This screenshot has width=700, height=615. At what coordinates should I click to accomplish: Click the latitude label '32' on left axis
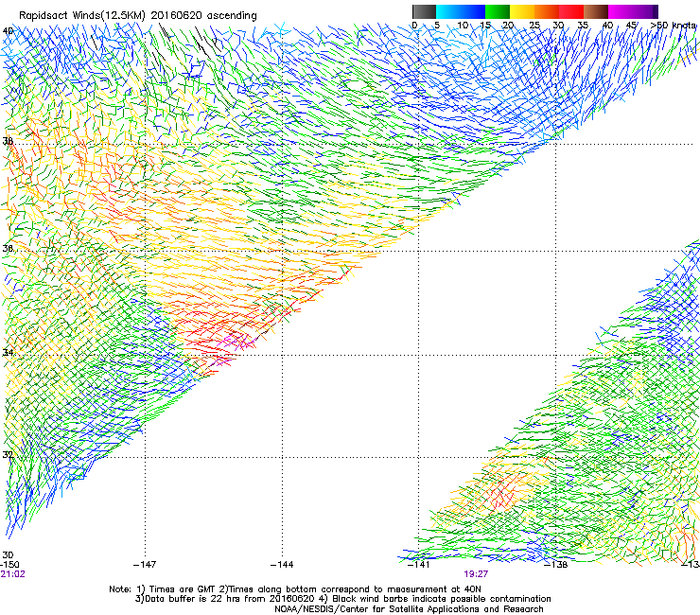8,455
